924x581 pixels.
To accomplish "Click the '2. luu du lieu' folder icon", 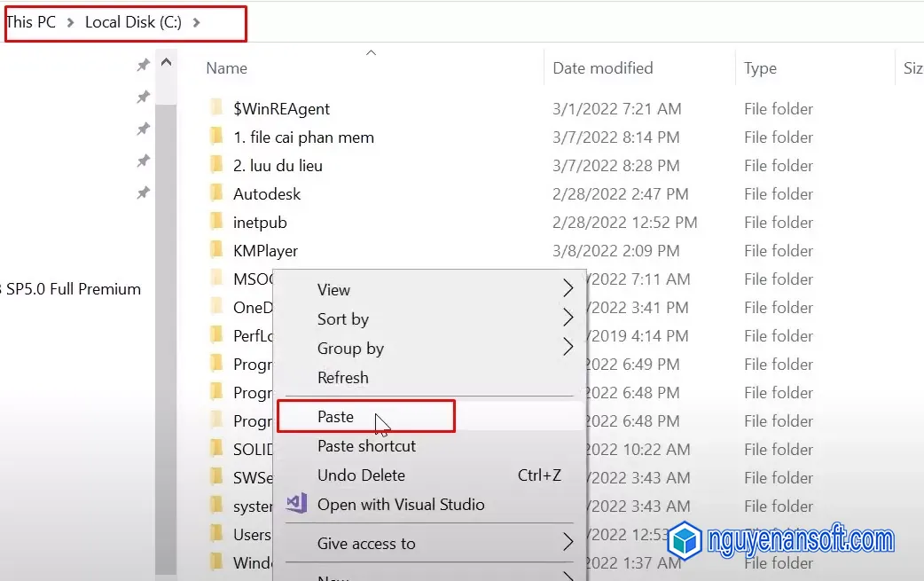I will (216, 165).
